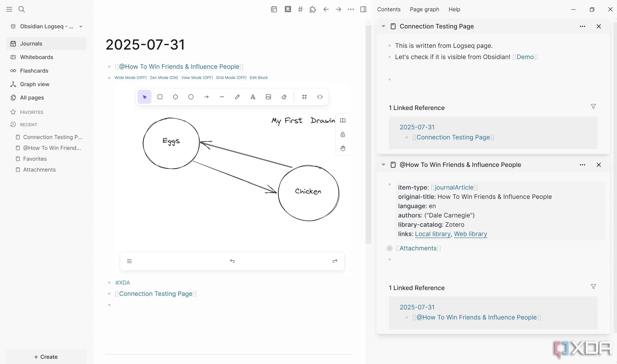Image resolution: width=617 pixels, height=364 pixels.
Task: Open Flashcards in the sidebar
Action: click(x=46, y=71)
